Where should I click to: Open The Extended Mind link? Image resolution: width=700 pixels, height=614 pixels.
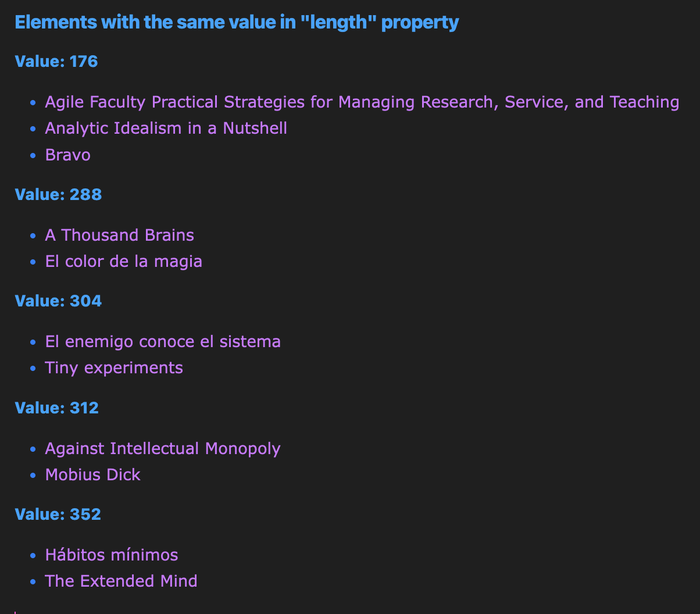pyautogui.click(x=122, y=581)
